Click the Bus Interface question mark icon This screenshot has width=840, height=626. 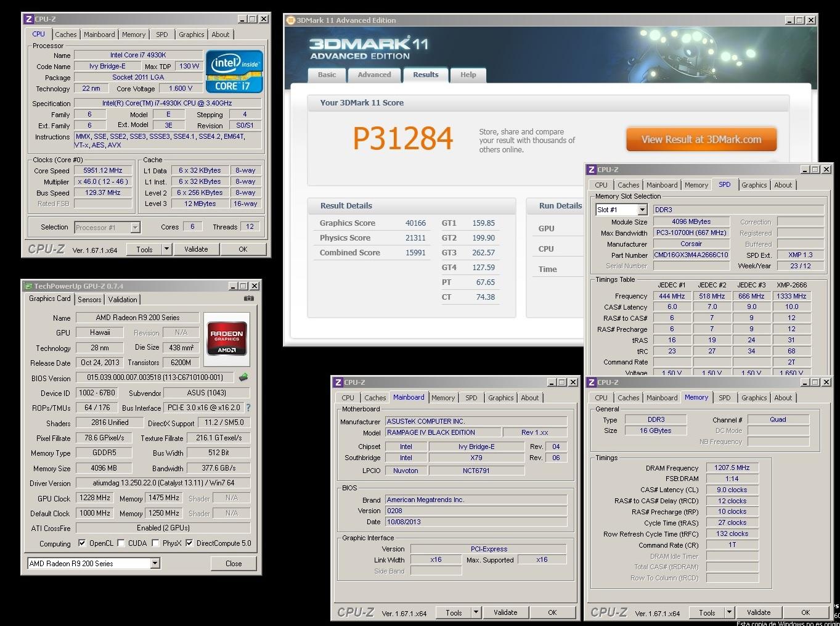point(248,408)
